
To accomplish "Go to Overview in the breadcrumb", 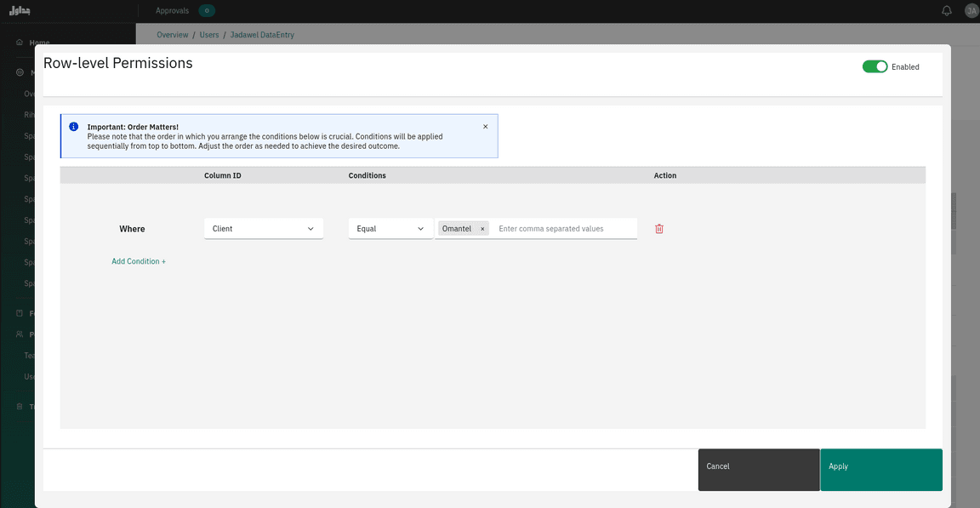I will coord(173,35).
